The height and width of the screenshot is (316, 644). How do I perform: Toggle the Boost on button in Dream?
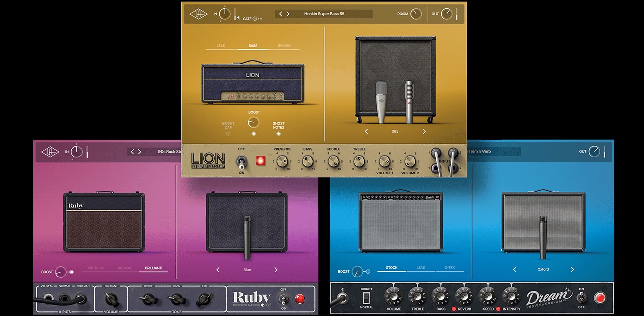pos(368,272)
